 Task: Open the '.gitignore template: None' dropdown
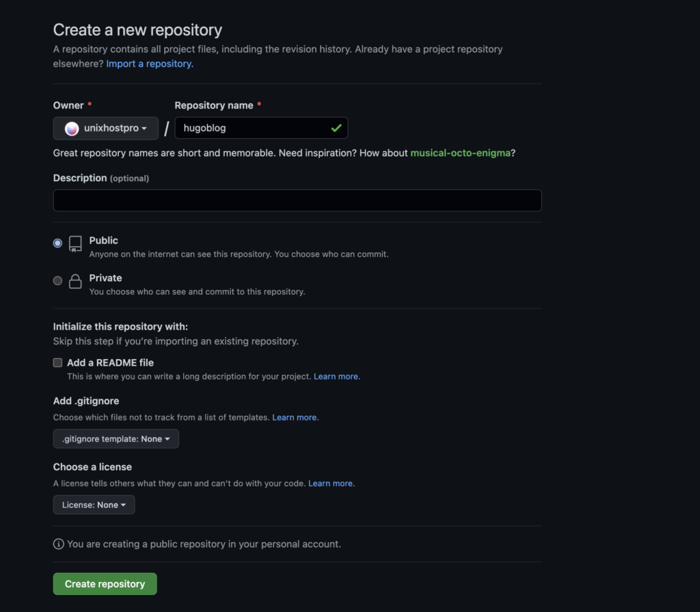tap(116, 439)
